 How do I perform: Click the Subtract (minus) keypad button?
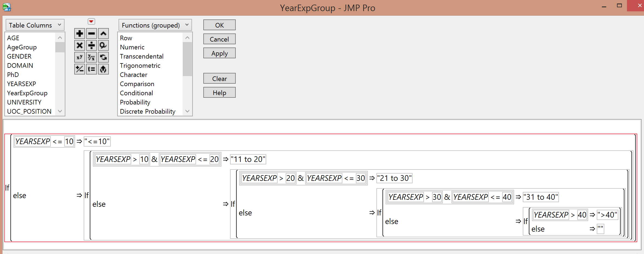[x=92, y=33]
